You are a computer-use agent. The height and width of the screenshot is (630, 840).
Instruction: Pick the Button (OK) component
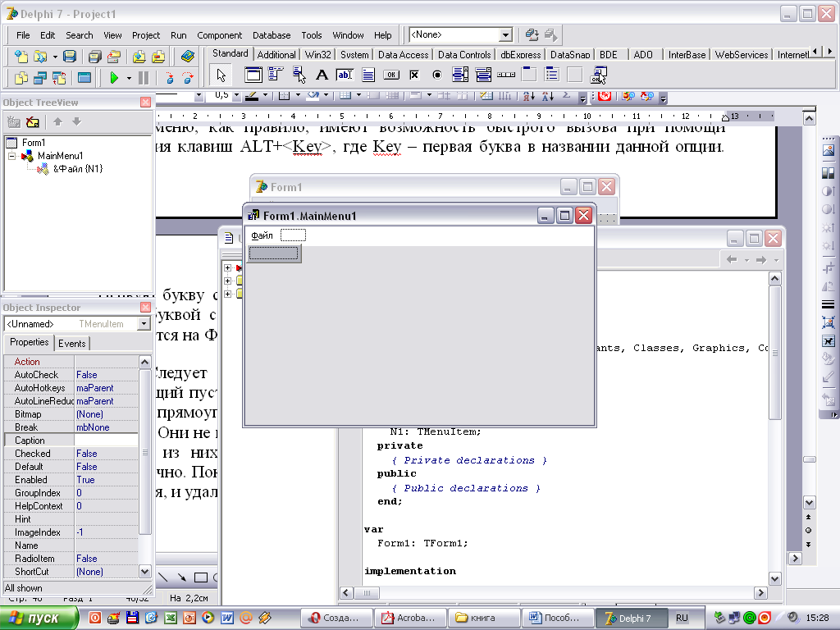coord(391,75)
